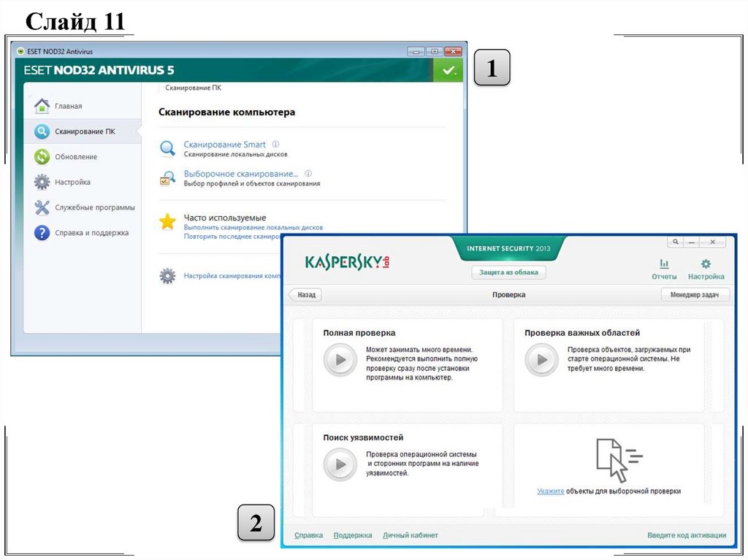Click Введите код активации link
Image resolution: width=748 pixels, height=560 pixels.
click(686, 535)
